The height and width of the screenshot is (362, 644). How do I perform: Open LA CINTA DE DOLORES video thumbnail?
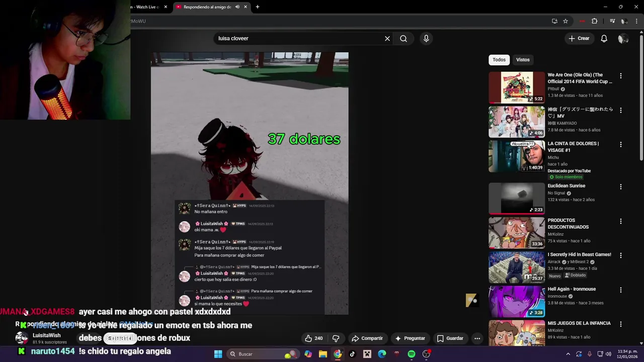pos(517,156)
